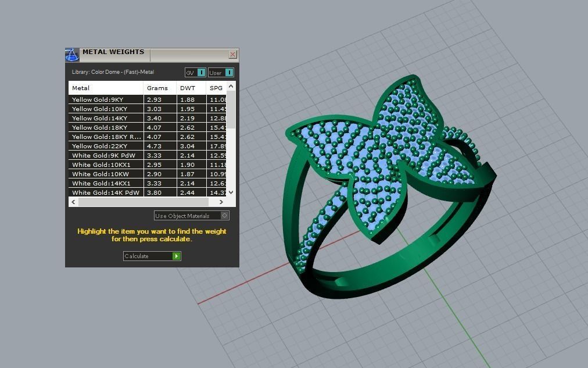This screenshot has height=368, width=588.
Task: Sort by DWT column header
Action: coord(191,88)
